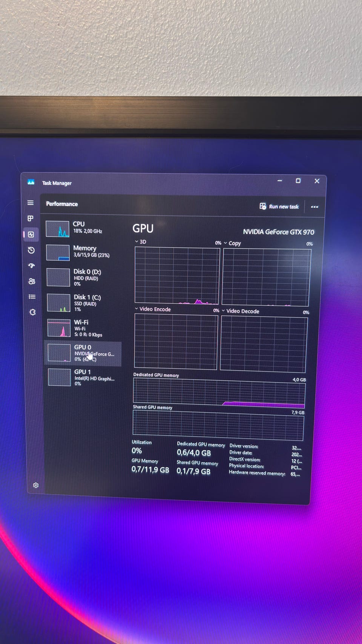The height and width of the screenshot is (644, 362).
Task: Open the Copy engine graph dropdown
Action: pos(232,243)
